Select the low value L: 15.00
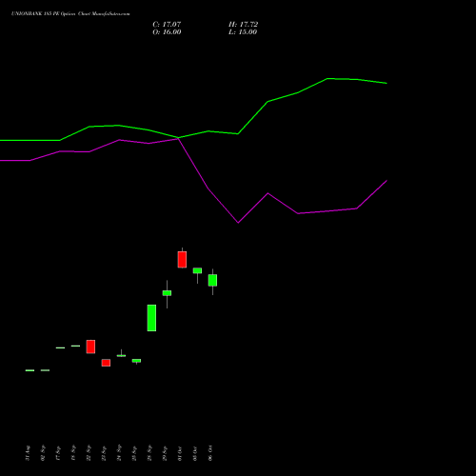Viewport: 476px width, 476px height. point(243,32)
